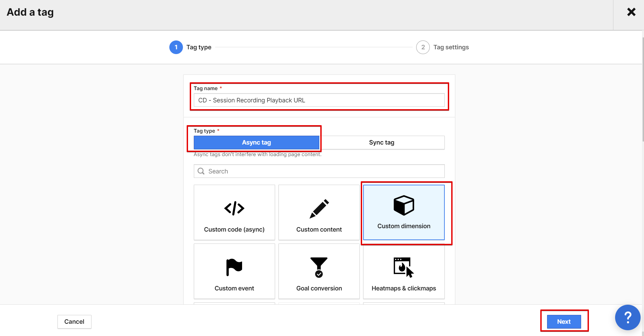Click the Custom dimension cube icon
This screenshot has height=336, width=644.
(404, 205)
